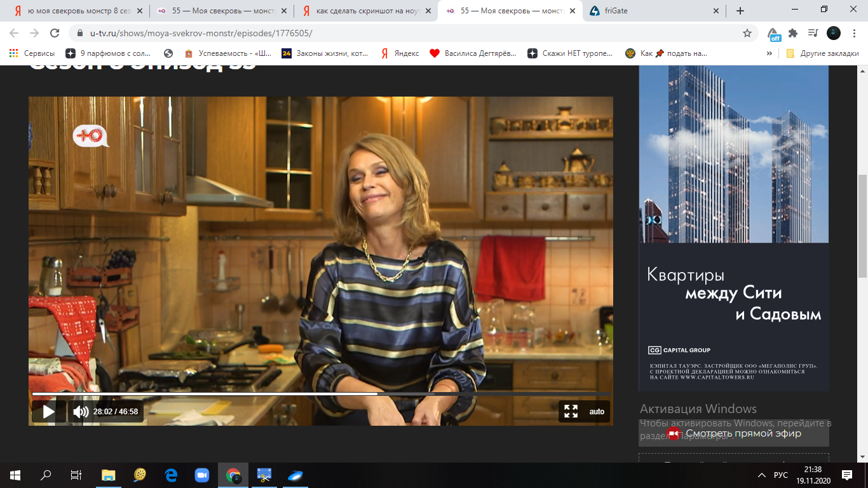Expand the hidden bookmarks chevron
Image resolution: width=868 pixels, height=488 pixels.
[770, 53]
